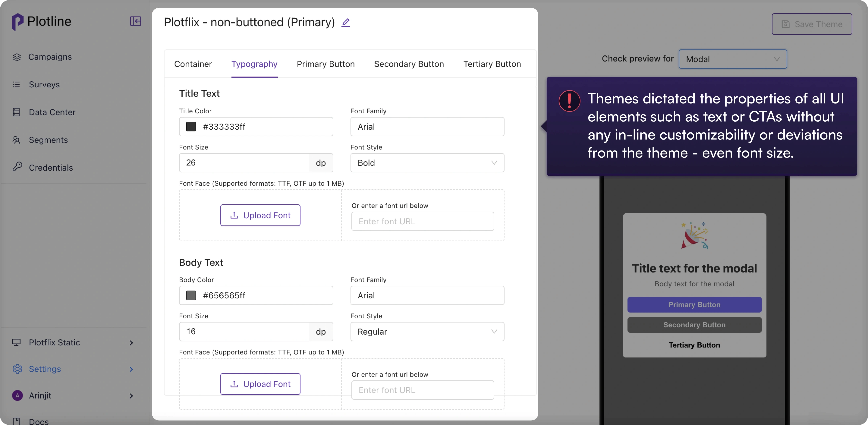The width and height of the screenshot is (868, 425).
Task: Click the Title Text font URL field
Action: point(423,221)
